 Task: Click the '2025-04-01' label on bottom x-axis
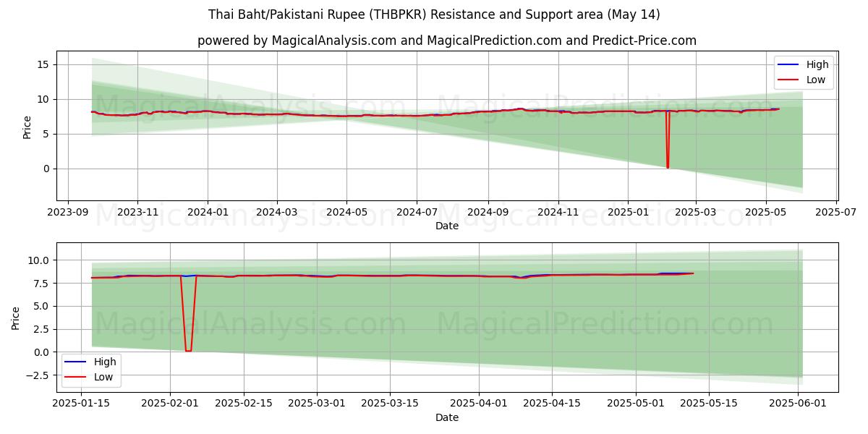[x=479, y=404]
